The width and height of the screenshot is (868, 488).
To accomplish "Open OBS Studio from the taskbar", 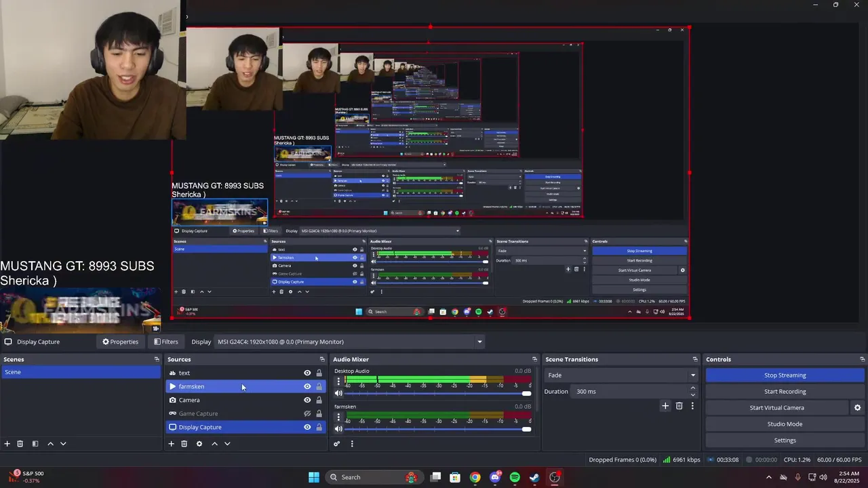I will click(x=555, y=477).
